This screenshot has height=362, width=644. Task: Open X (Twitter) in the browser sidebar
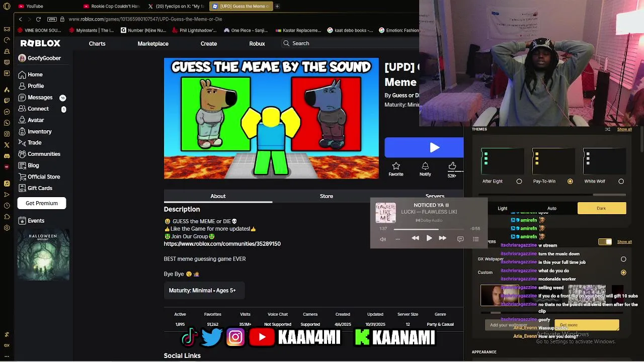pyautogui.click(x=7, y=145)
